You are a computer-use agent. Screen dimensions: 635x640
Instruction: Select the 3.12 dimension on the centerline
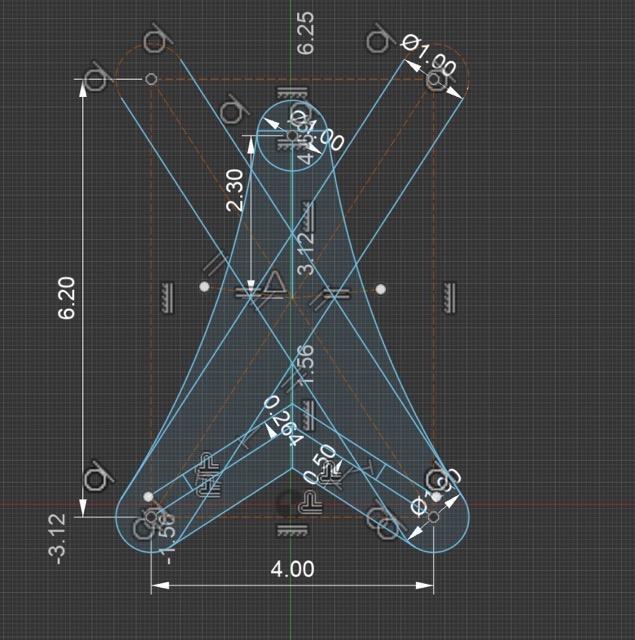coord(306,253)
